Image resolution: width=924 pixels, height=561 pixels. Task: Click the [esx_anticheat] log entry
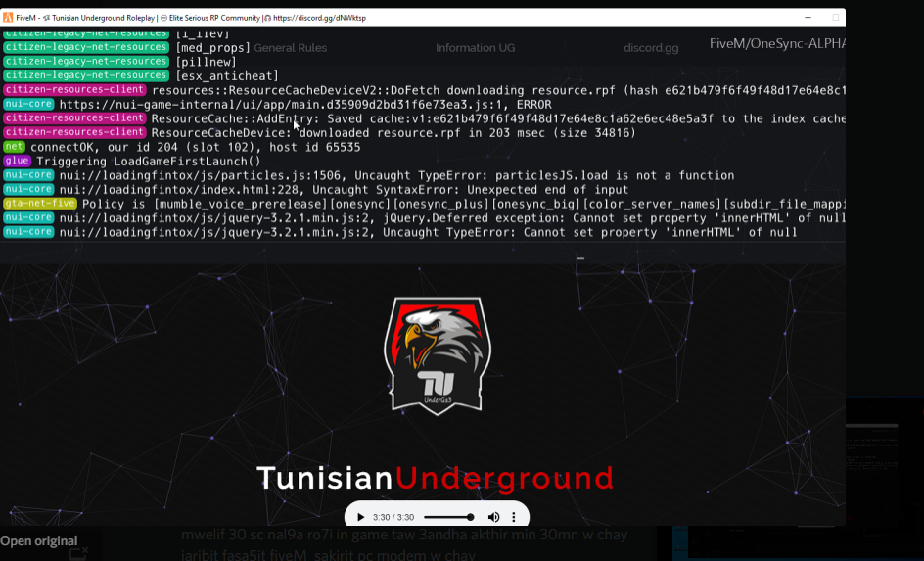coord(227,76)
